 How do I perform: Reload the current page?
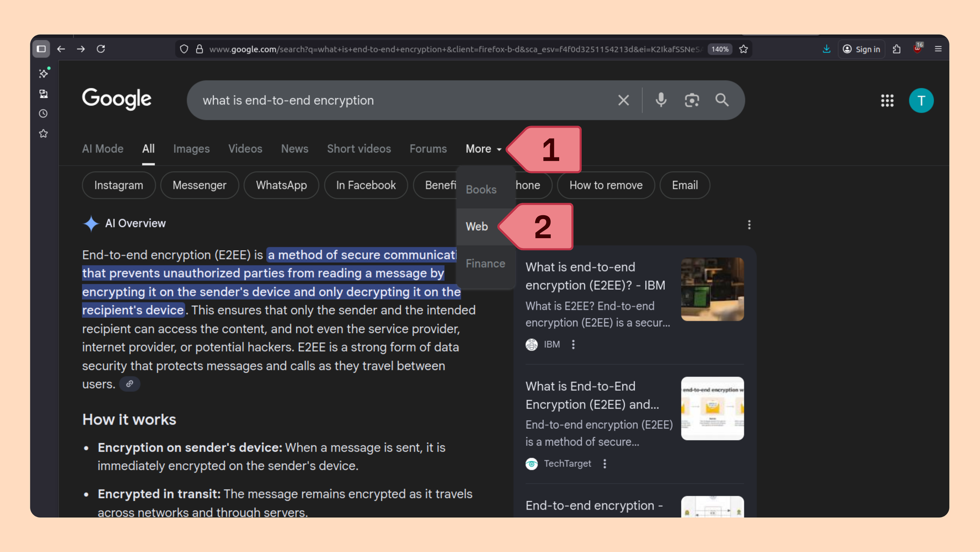click(101, 49)
